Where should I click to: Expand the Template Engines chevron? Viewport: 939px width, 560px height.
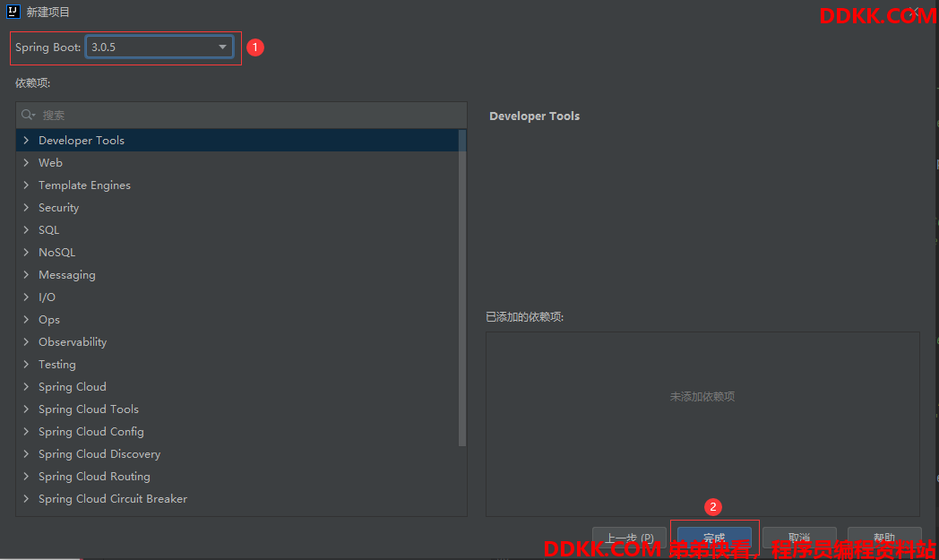(26, 185)
